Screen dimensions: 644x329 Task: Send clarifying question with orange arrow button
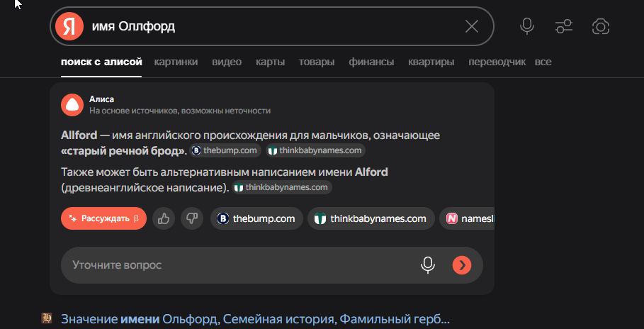462,265
